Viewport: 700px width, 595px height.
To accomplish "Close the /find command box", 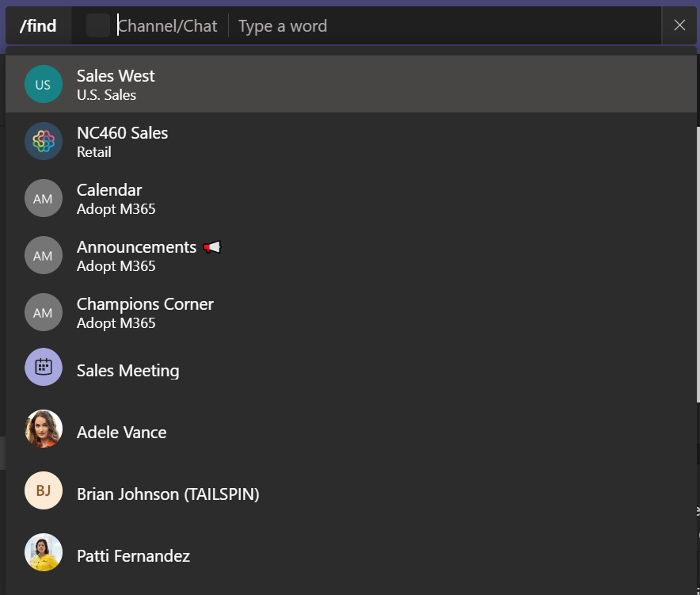I will coord(679,25).
